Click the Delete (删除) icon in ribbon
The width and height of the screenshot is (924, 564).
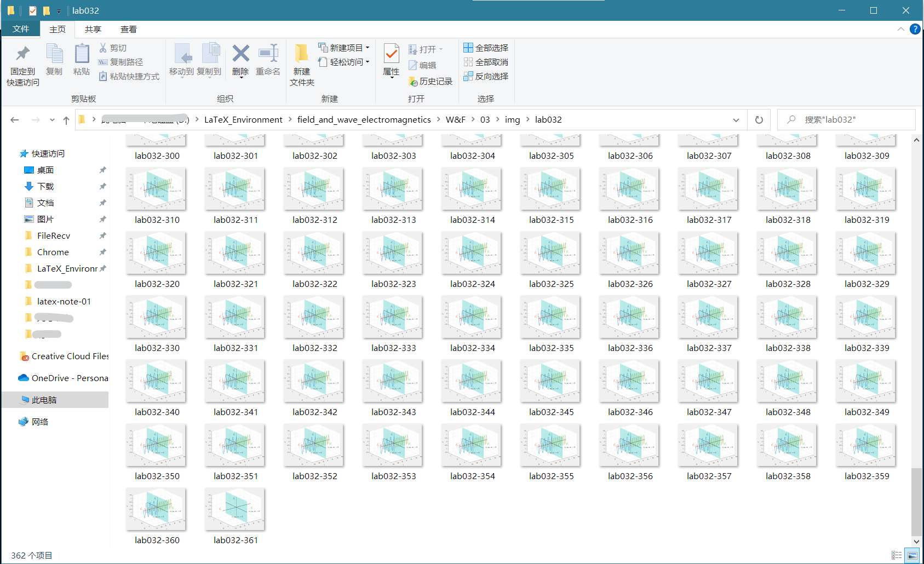tap(240, 54)
